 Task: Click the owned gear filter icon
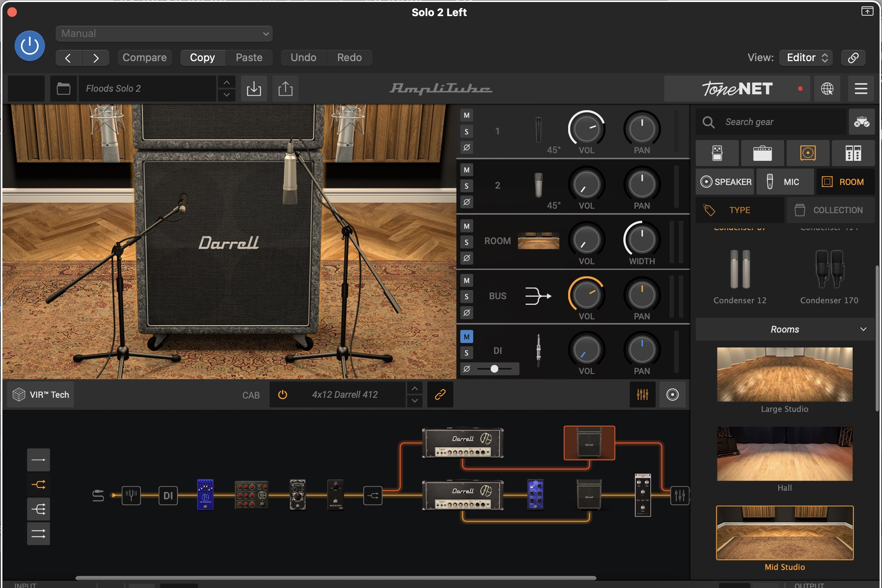pyautogui.click(x=862, y=122)
